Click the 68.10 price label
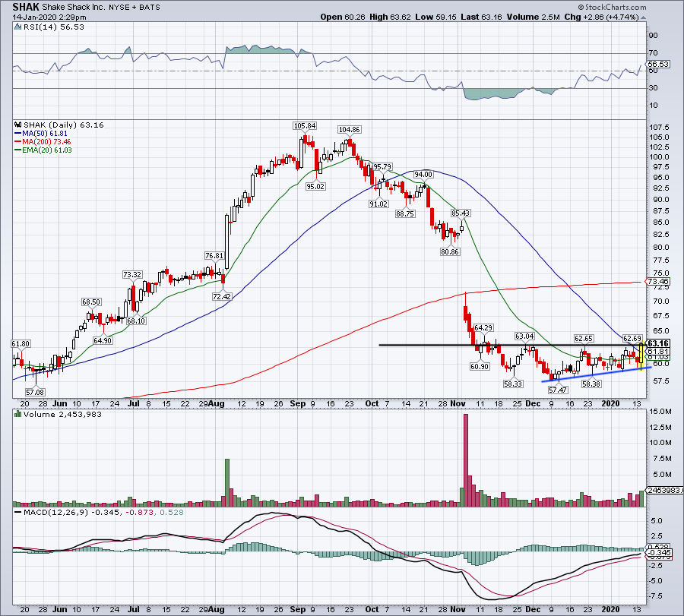 pyautogui.click(x=136, y=321)
